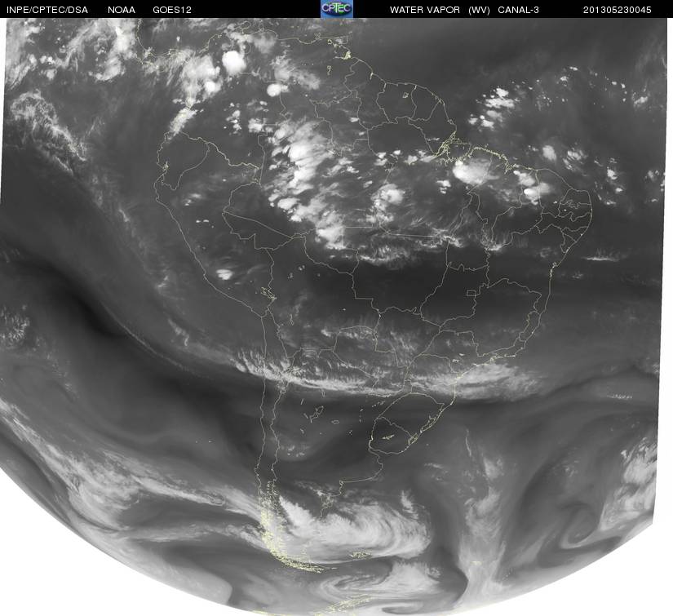Click the GOES12 satellite label
Viewport: 673px width, 616px height.
point(172,10)
